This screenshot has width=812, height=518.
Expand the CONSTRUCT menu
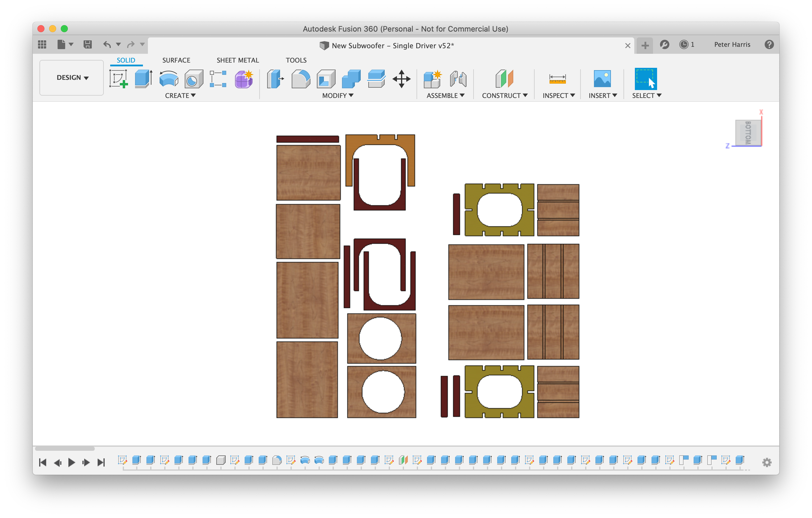point(505,95)
